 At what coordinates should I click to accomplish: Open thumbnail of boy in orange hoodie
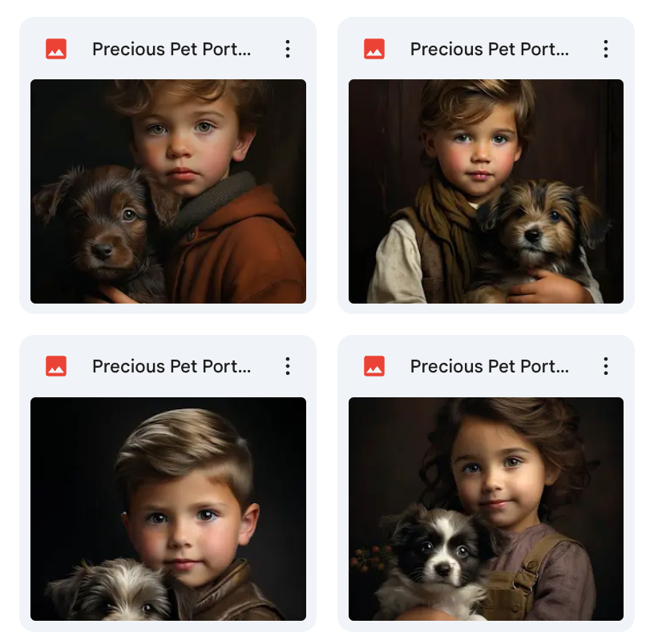pyautogui.click(x=168, y=191)
